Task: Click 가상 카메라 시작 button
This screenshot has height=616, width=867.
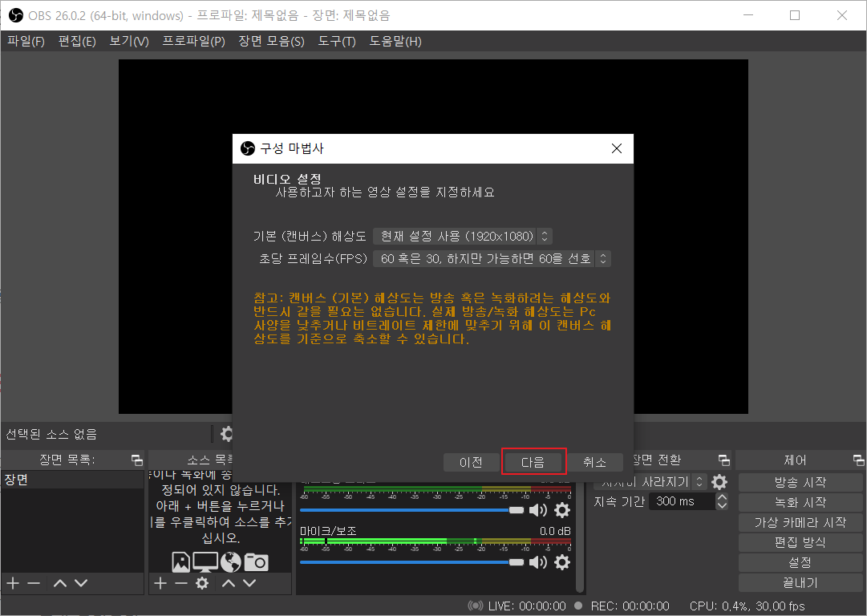Action: 800,522
